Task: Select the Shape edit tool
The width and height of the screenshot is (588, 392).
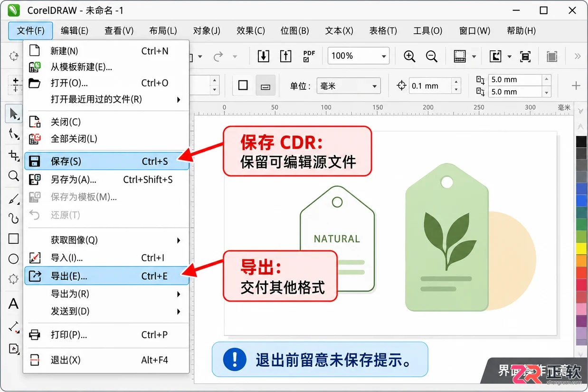Action: coord(14,134)
